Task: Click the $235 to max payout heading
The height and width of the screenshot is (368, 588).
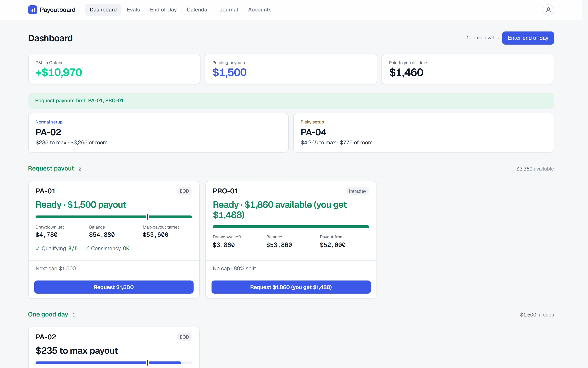Action: tap(77, 351)
